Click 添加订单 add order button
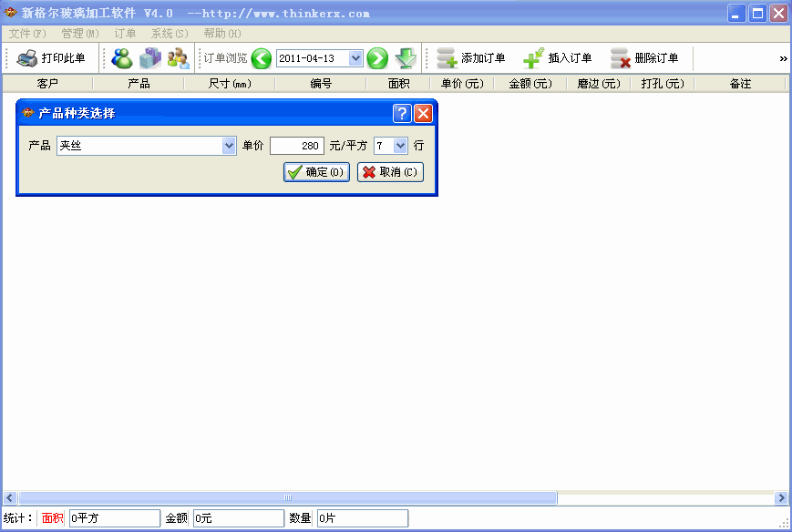 [471, 58]
